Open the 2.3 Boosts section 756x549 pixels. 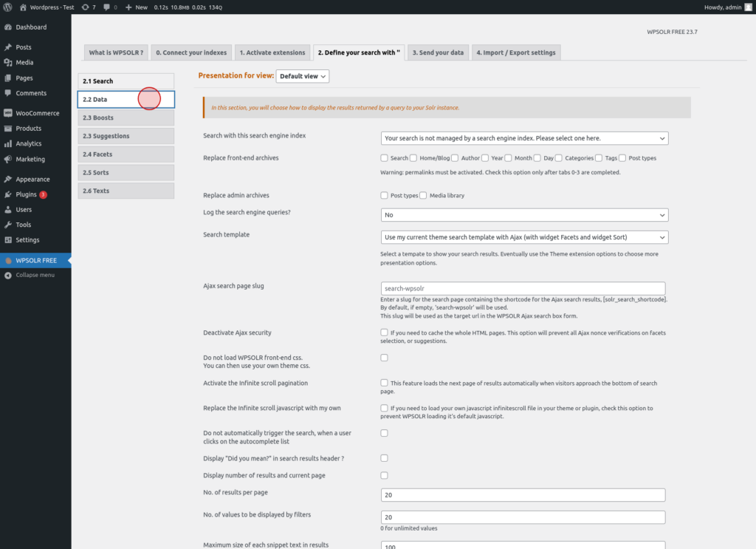(x=126, y=117)
